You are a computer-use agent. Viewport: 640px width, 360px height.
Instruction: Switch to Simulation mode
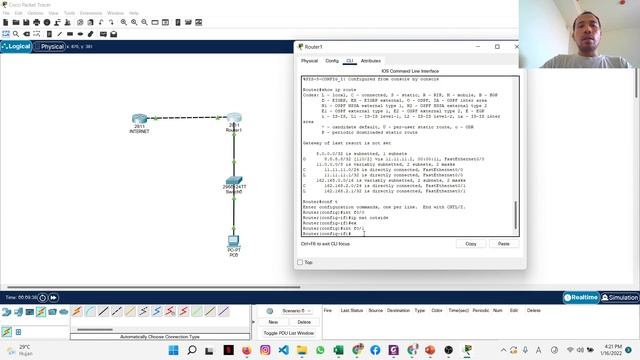pos(620,298)
